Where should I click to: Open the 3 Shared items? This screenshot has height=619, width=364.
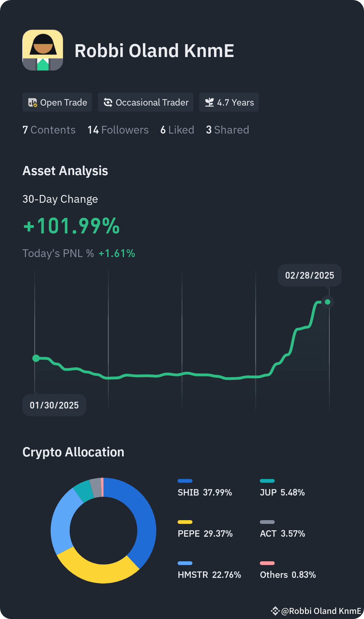point(227,130)
